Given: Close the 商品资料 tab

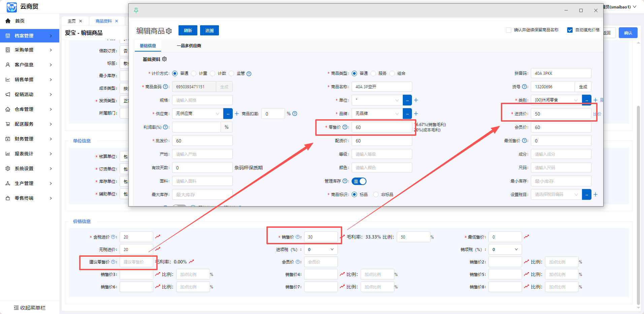Looking at the screenshot, I should coord(117,21).
